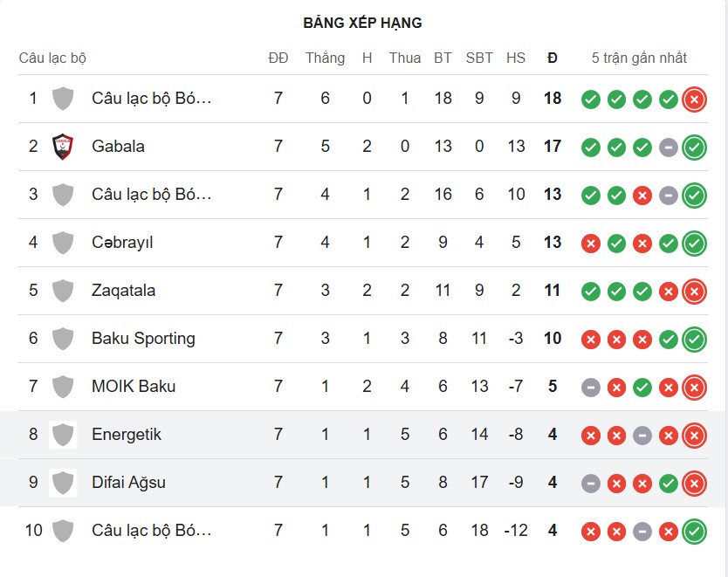Screen dimensions: 728x577
Task: Select the final green win icon for Baku Sporting
Action: (695, 339)
